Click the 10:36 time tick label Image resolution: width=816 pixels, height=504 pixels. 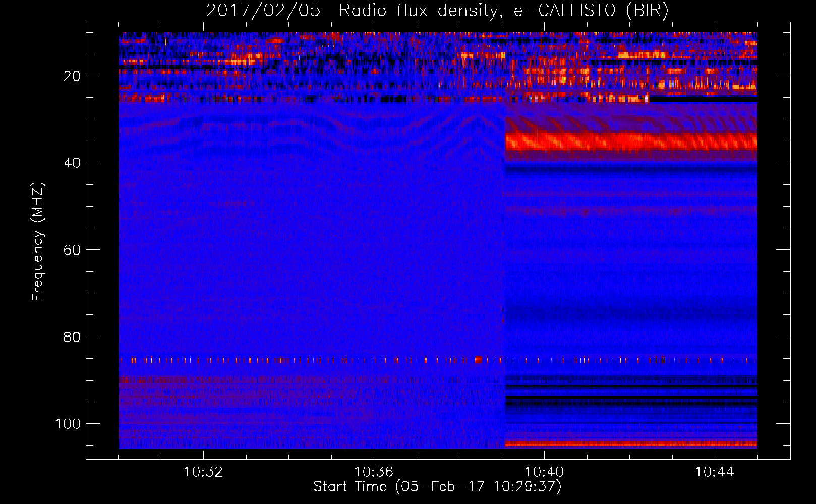click(x=374, y=472)
